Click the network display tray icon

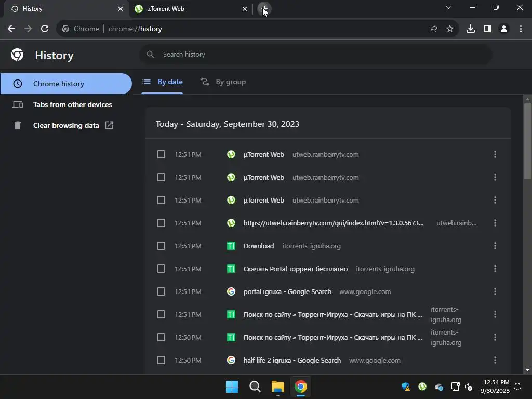tap(455, 387)
